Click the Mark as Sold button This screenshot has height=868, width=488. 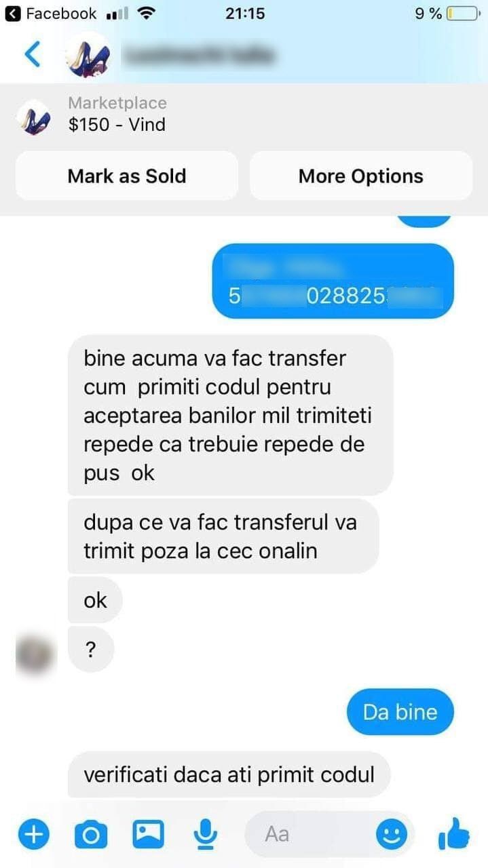pos(127,176)
